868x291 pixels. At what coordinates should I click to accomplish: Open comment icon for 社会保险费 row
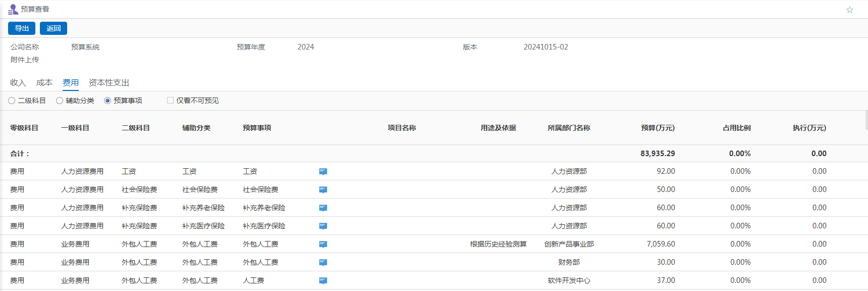(323, 190)
